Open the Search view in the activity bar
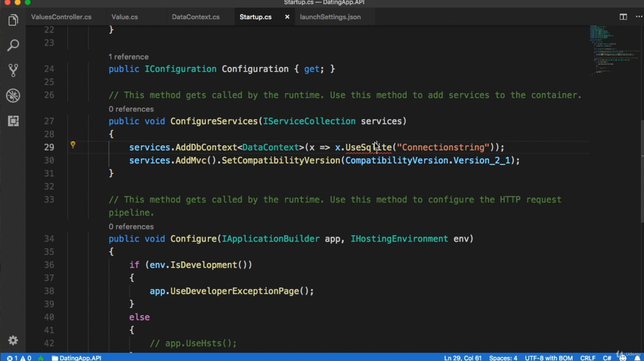644x361 pixels. point(13,45)
